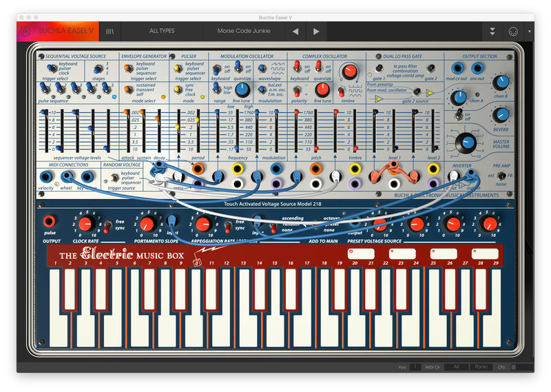Toggle modulation oscillator quantize switch
This screenshot has height=392, width=551.
click(238, 66)
